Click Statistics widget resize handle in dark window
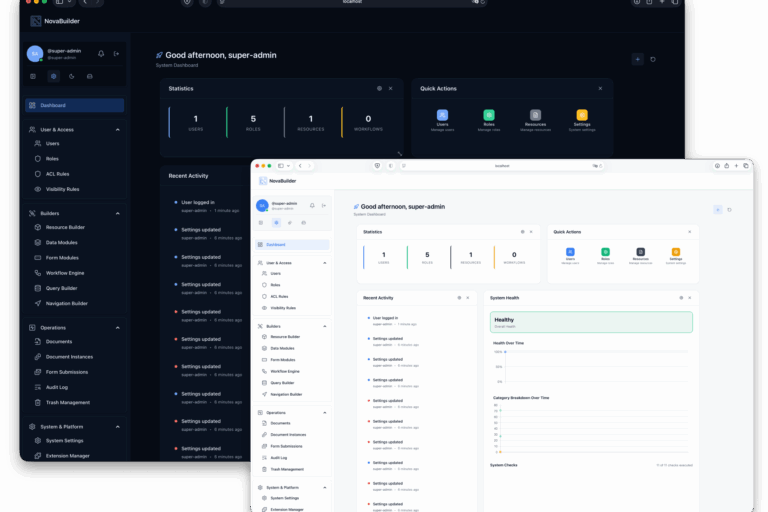Screen dimensions: 768x512 (400, 153)
